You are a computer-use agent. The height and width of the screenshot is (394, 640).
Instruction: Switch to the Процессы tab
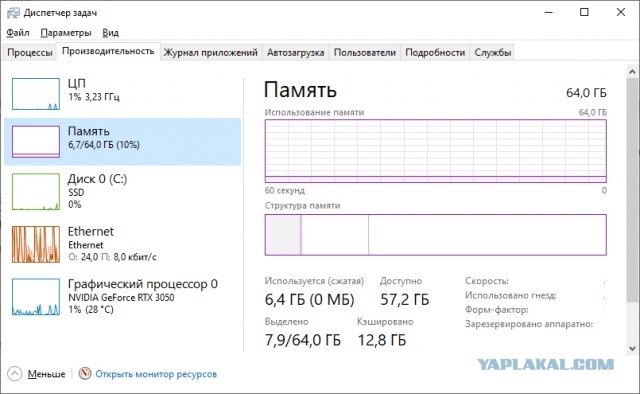click(30, 53)
